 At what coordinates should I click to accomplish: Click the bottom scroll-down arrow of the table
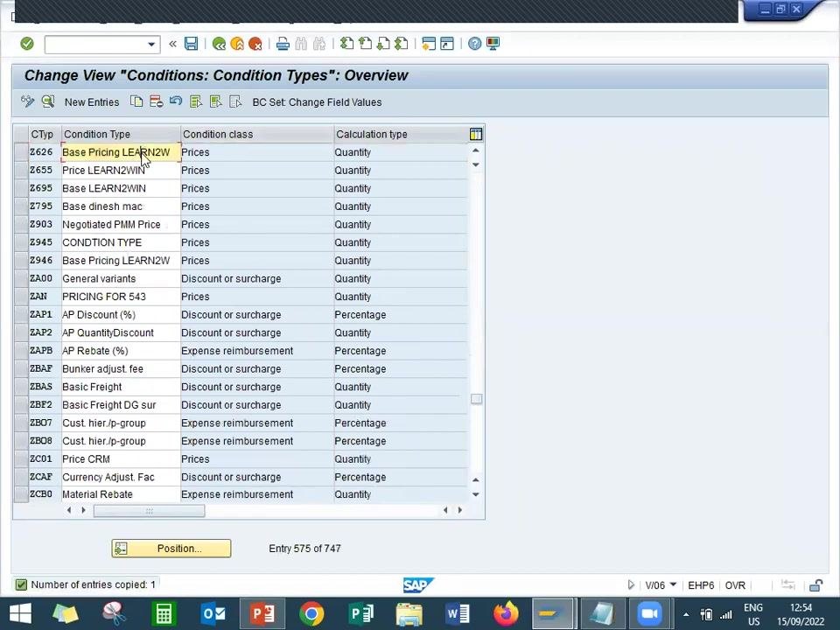point(476,494)
